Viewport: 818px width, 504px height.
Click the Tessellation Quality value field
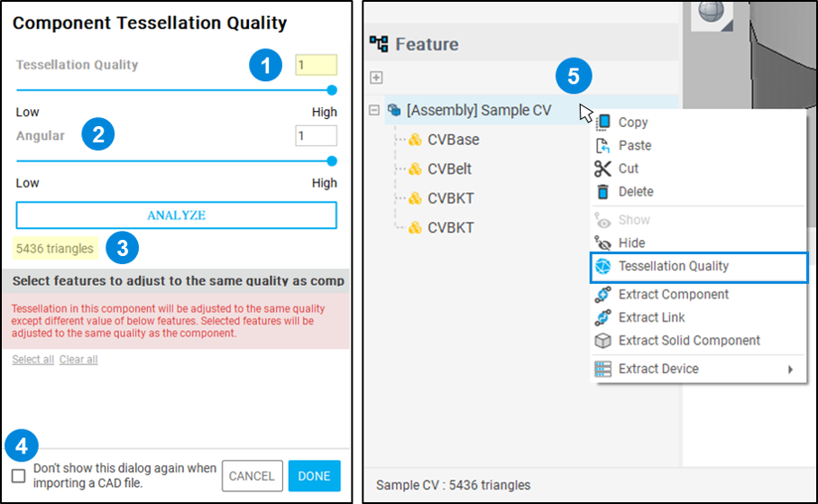(x=317, y=65)
